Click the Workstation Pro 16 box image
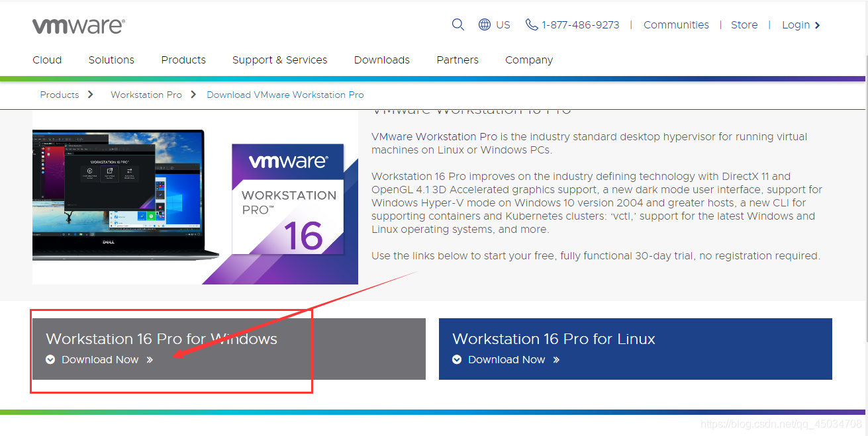The height and width of the screenshot is (436, 868). pos(288,199)
